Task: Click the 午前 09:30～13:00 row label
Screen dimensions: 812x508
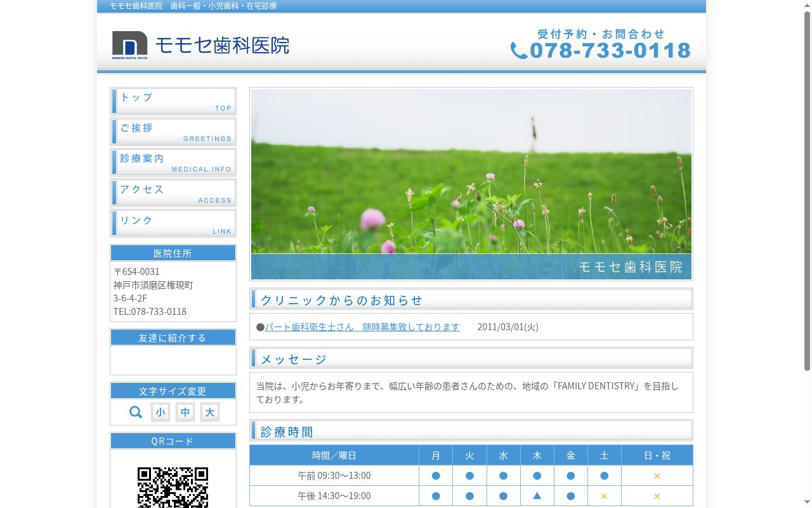Action: pos(334,476)
